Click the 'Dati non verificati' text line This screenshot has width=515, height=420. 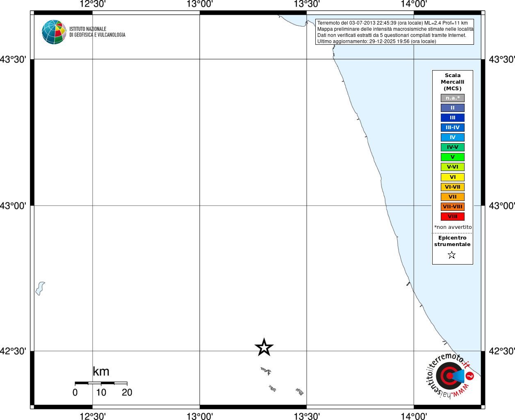[x=392, y=35]
